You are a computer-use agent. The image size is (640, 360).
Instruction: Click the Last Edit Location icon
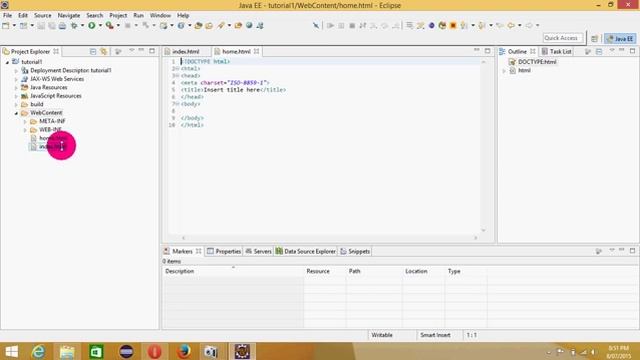(500, 26)
